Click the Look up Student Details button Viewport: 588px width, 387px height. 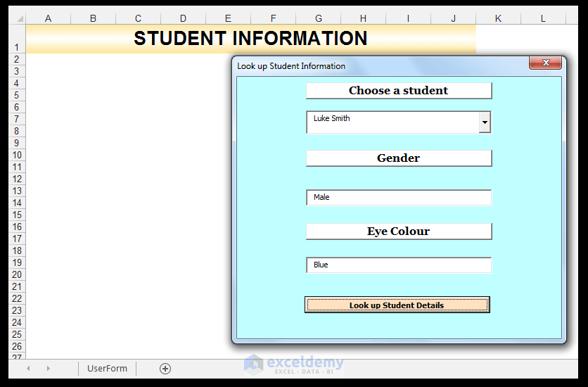[397, 305]
